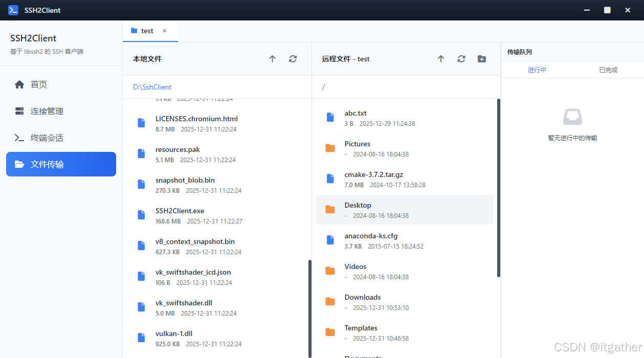Click the file icon of anaconda-ks.cfg
This screenshot has width=644, height=358.
[x=330, y=240]
